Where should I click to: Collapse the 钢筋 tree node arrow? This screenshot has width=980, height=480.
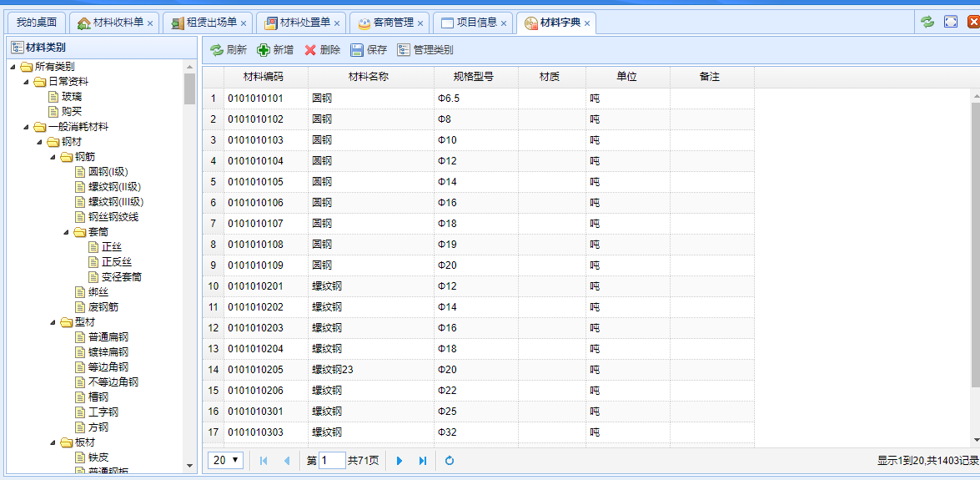click(x=53, y=157)
